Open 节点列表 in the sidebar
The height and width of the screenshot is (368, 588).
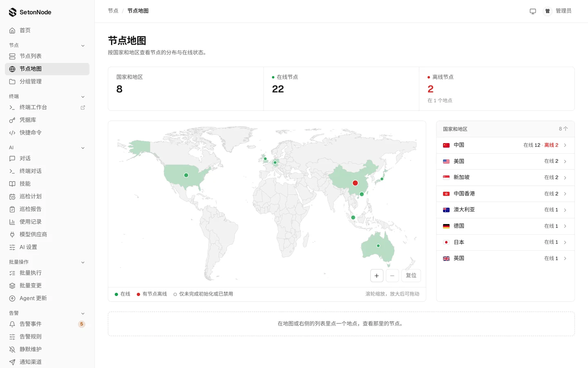point(47,56)
